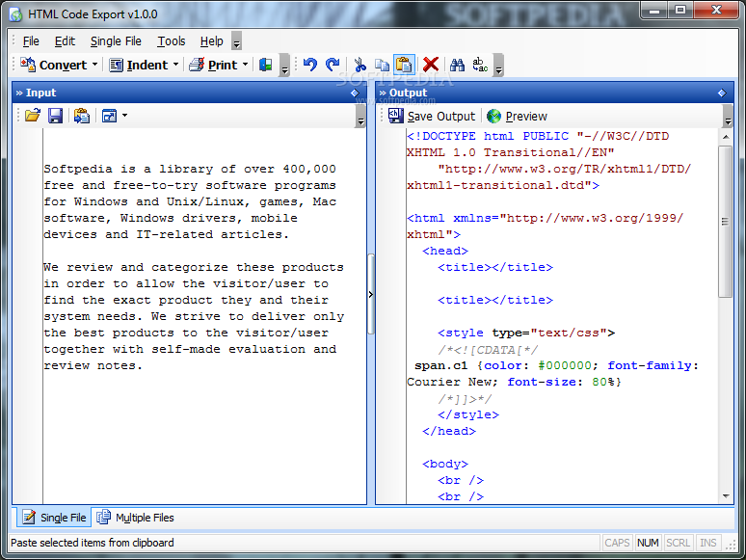This screenshot has height=560, width=746.
Task: Click in the Input text editor area
Action: pos(204,316)
